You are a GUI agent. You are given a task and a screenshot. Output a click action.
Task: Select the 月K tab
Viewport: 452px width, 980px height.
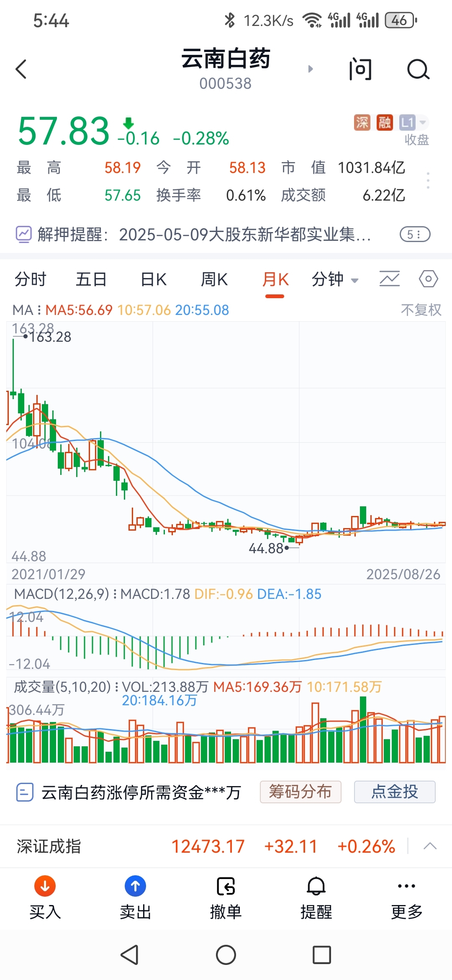coord(275,279)
